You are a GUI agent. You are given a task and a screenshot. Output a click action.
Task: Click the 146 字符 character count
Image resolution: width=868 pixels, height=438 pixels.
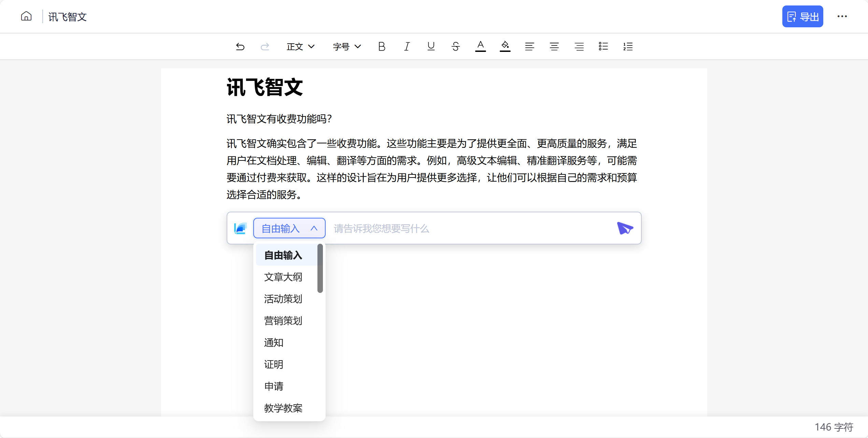(x=834, y=427)
